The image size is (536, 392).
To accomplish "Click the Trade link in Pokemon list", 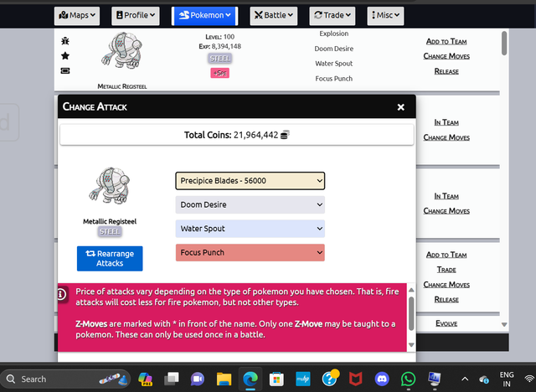I will (446, 270).
